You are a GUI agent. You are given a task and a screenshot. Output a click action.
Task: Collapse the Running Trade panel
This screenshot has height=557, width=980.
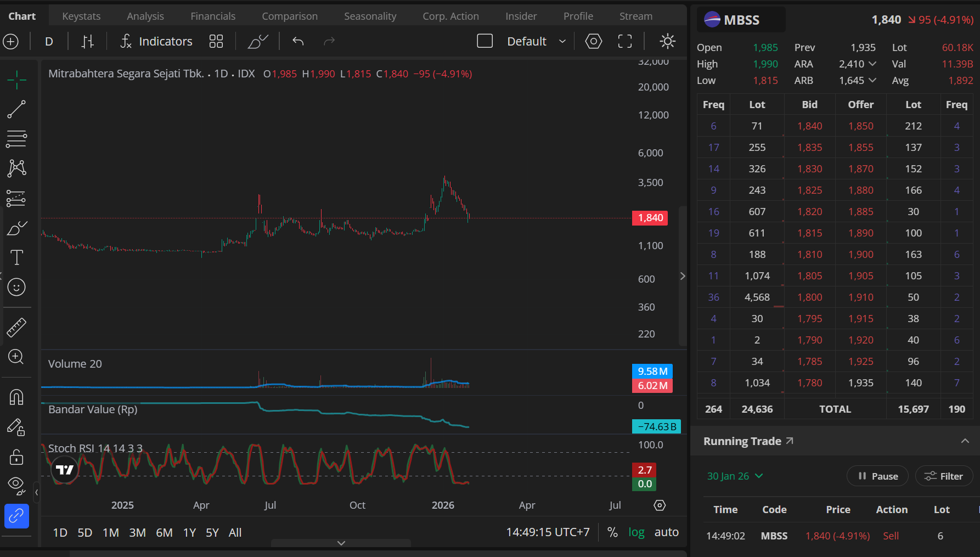[965, 441]
